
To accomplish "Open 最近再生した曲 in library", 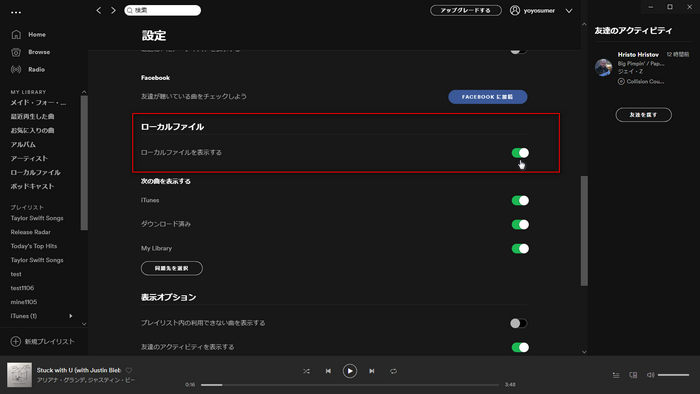I will [x=33, y=116].
